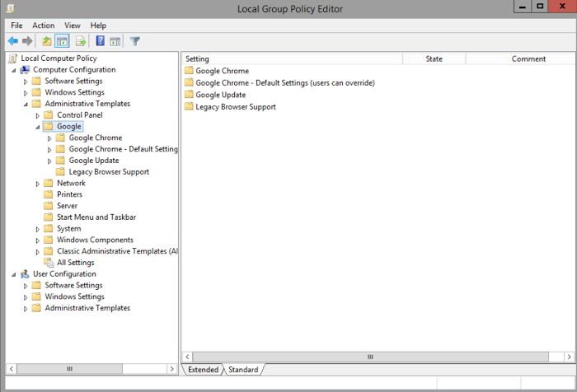Screen dimensions: 577x392
Task: Click the Google Update folder icon in right pane
Action: [189, 95]
